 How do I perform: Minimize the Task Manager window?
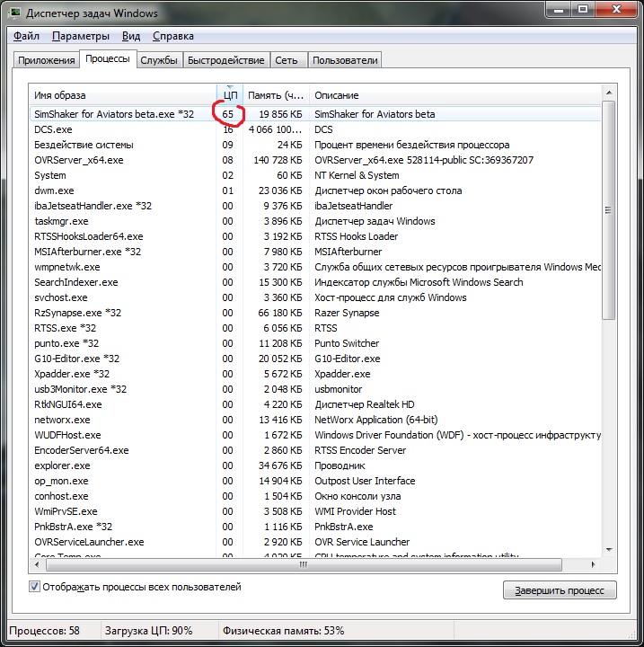pyautogui.click(x=559, y=9)
